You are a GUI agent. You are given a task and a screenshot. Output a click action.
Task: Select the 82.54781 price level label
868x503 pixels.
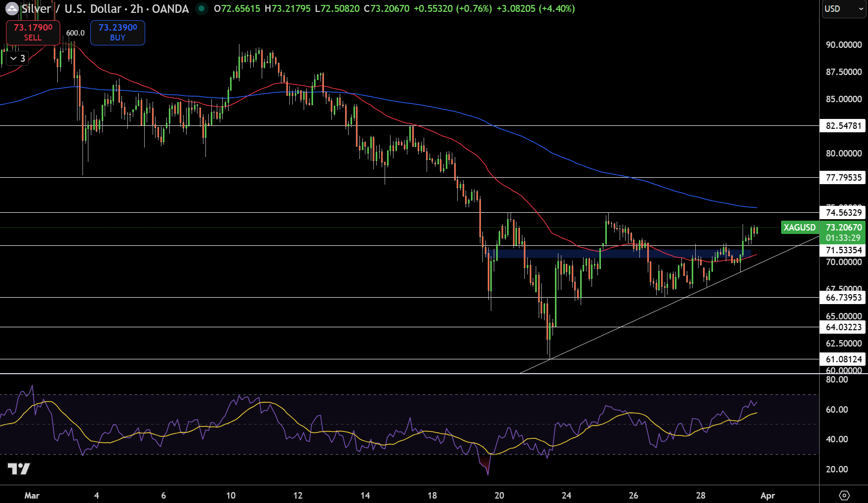pos(843,125)
